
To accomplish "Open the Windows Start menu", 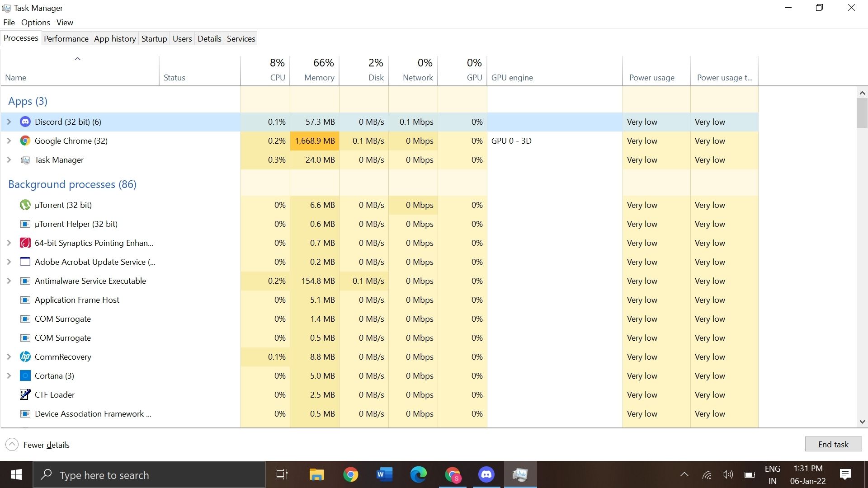I will pyautogui.click(x=16, y=474).
